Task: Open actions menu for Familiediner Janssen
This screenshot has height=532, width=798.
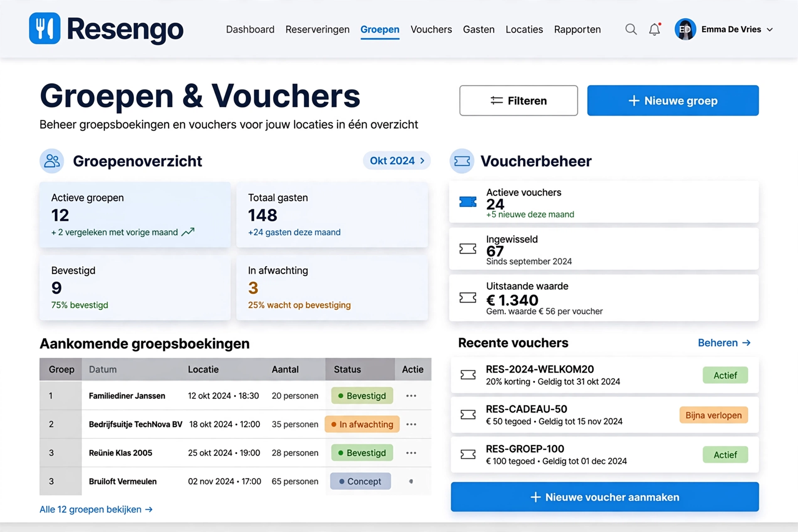Action: 411,396
